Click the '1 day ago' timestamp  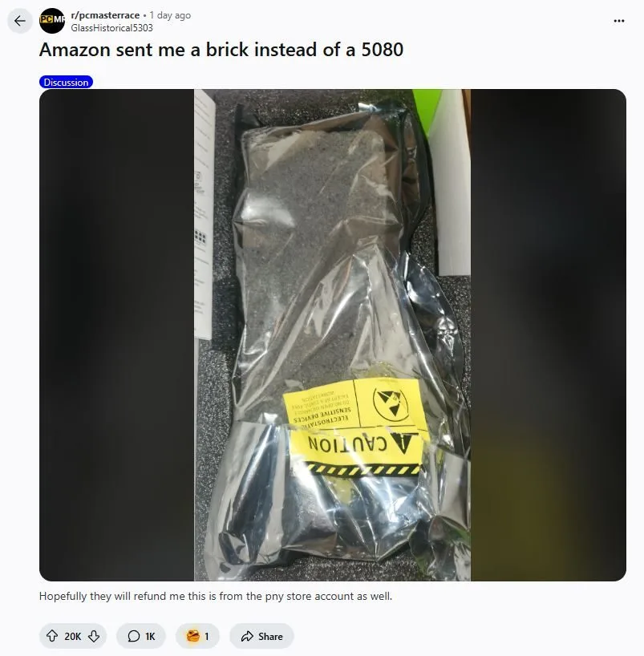(x=170, y=15)
